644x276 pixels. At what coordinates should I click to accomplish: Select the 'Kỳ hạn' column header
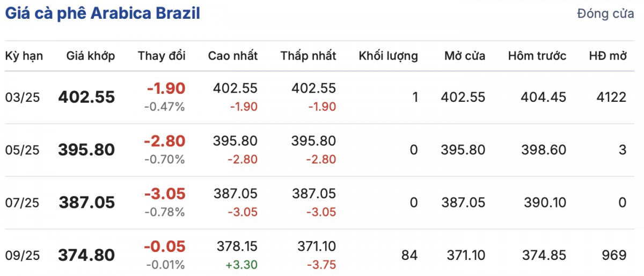coord(24,56)
